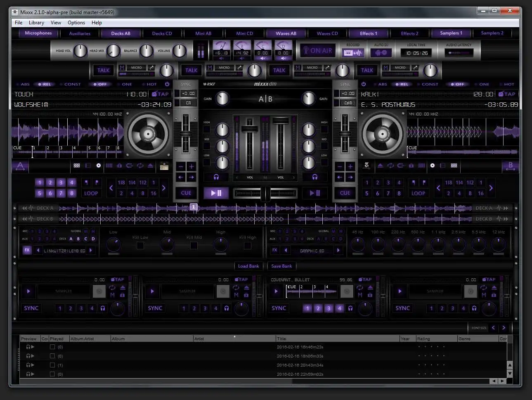Click left deck beatloop size left chevron
Viewport: 532px width, 400px height.
tap(111, 188)
